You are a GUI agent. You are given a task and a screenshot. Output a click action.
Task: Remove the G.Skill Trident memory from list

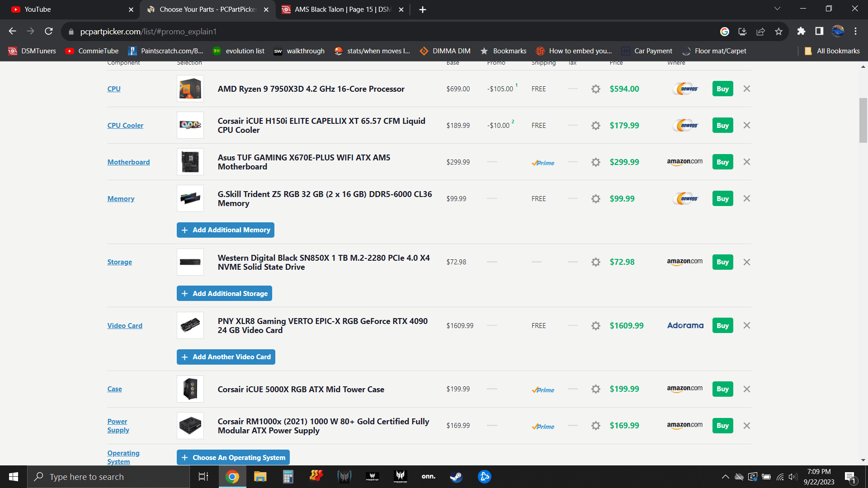tap(747, 198)
